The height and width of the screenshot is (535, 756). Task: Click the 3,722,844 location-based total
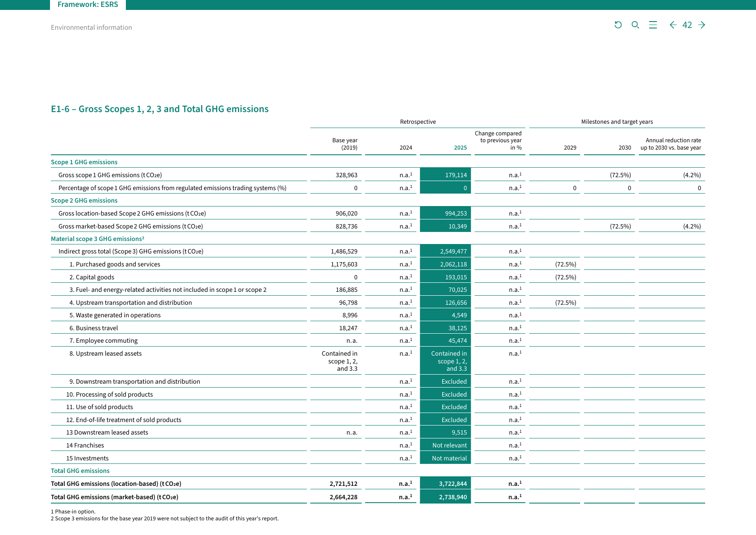(x=445, y=483)
